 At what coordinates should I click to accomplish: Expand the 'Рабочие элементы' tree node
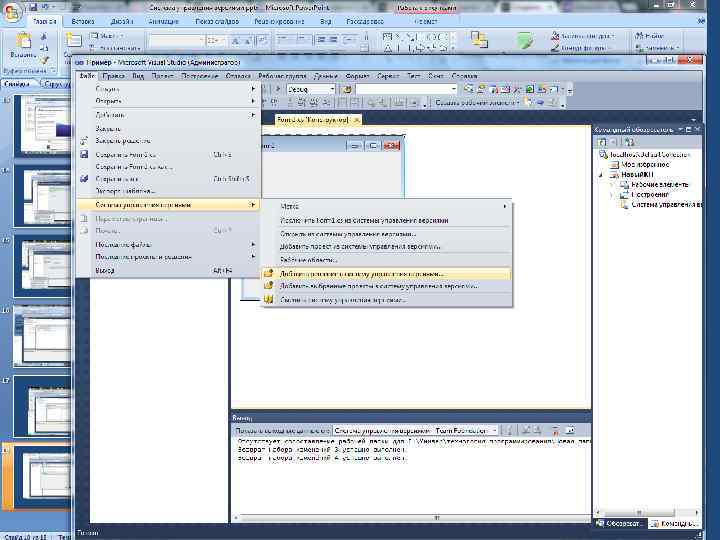point(612,185)
